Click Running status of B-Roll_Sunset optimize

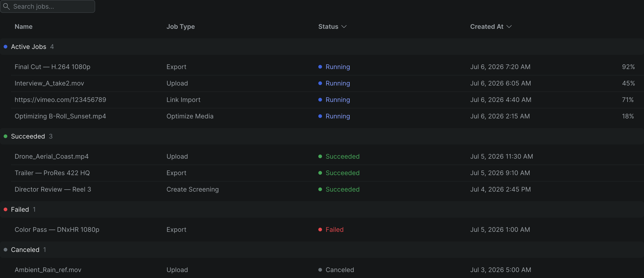(334, 117)
